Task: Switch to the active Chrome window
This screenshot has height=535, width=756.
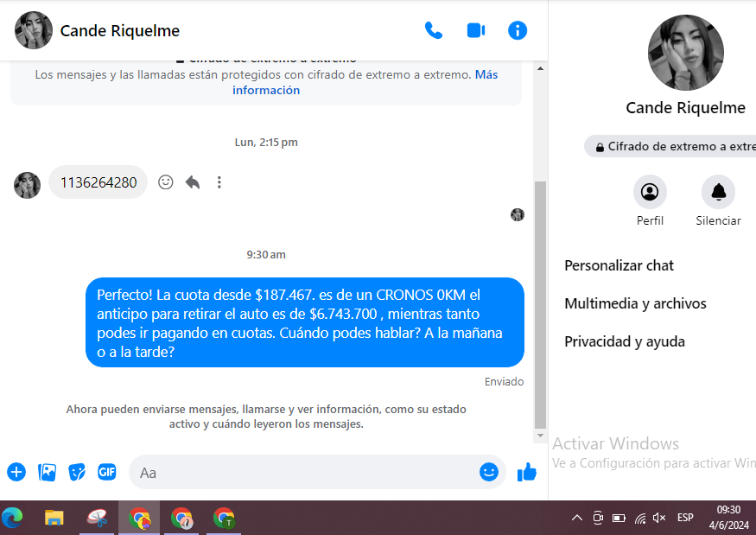Action: tap(139, 518)
